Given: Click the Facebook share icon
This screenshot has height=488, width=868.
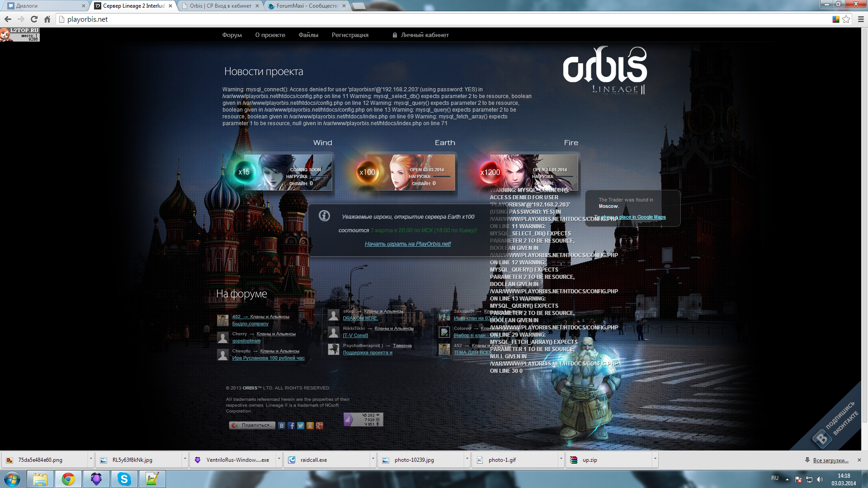Looking at the screenshot, I should click(291, 426).
